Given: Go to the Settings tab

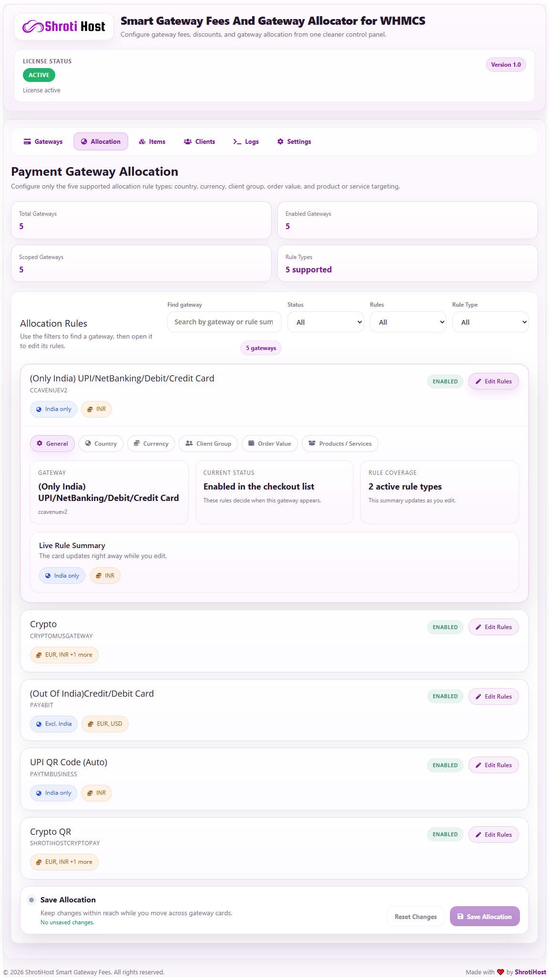Looking at the screenshot, I should coord(294,141).
